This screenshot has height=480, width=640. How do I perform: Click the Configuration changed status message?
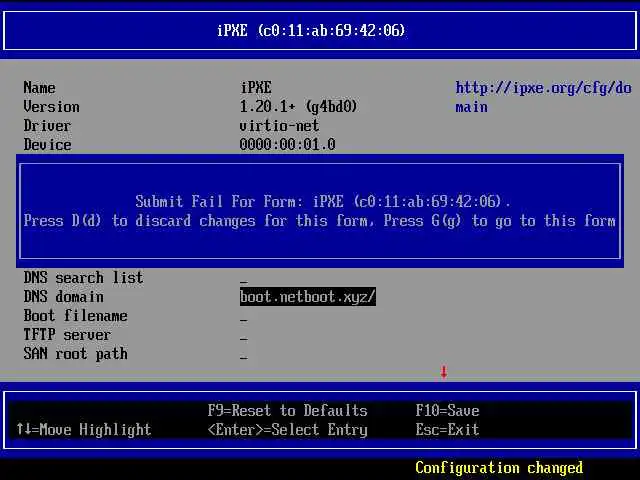499,468
